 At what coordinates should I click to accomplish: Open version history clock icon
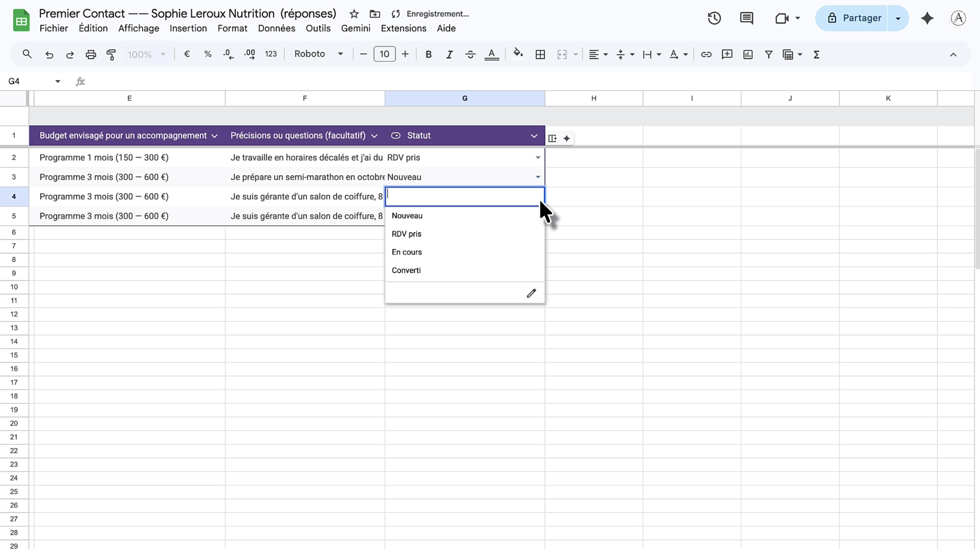(x=714, y=18)
